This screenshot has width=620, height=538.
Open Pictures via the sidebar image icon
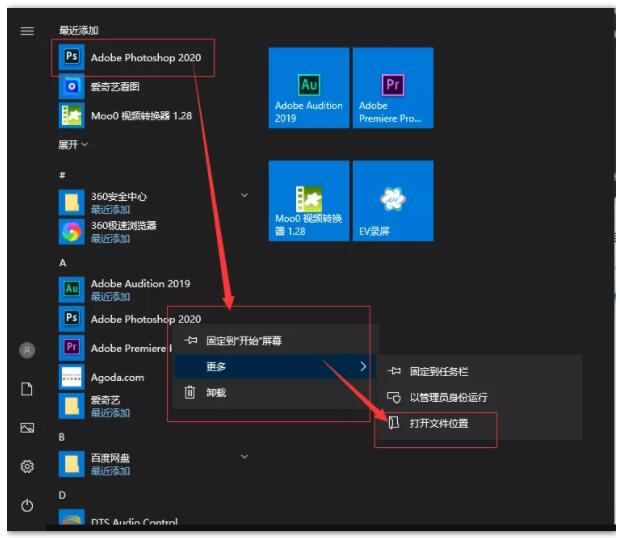[x=27, y=428]
